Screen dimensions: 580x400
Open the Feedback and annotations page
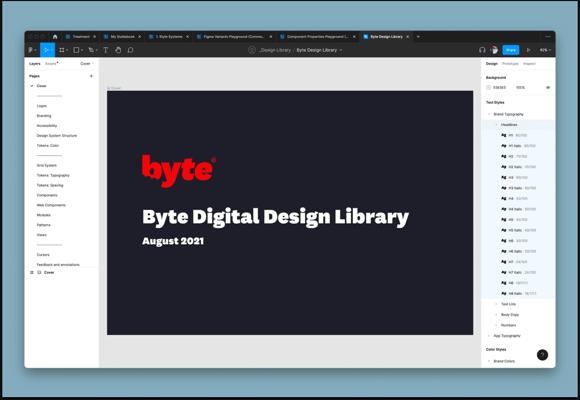coord(58,265)
